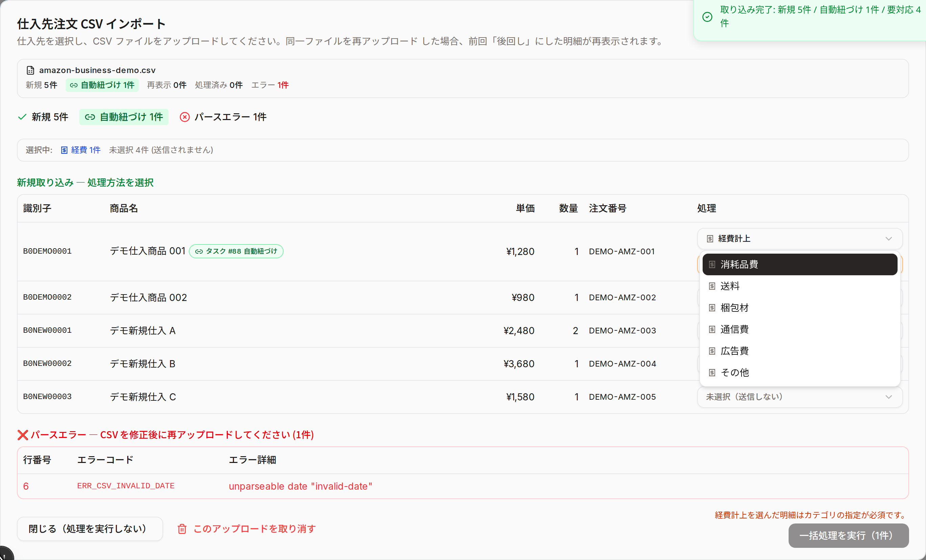Click the B0NEW00001 identifier cell
Viewport: 926px width, 560px height.
47,330
